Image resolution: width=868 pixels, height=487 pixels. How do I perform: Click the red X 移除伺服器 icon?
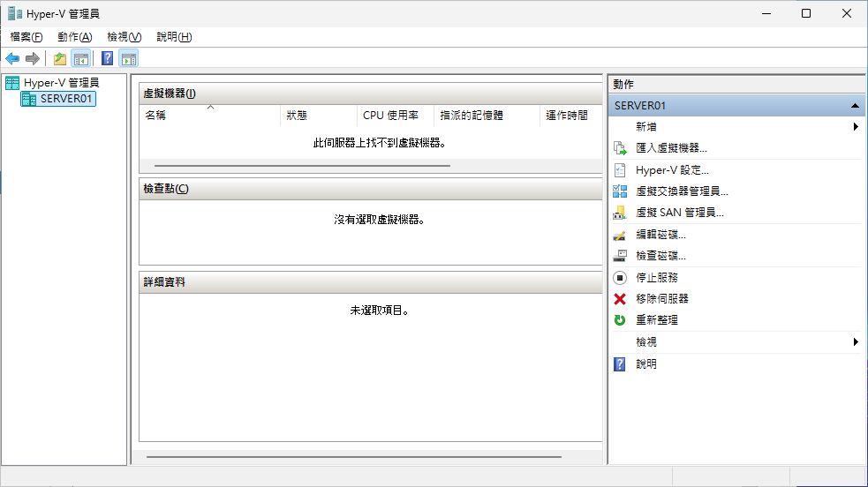click(620, 299)
